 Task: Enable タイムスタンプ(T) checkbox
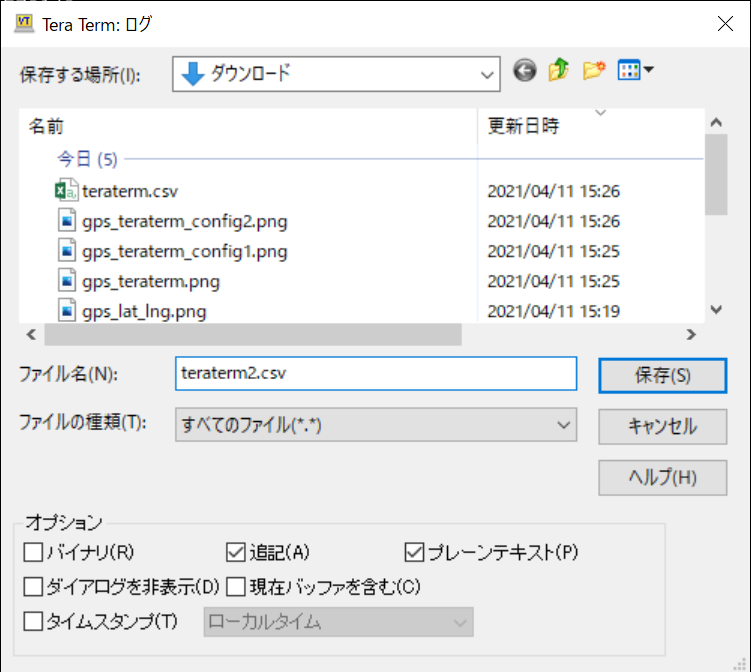point(34,621)
